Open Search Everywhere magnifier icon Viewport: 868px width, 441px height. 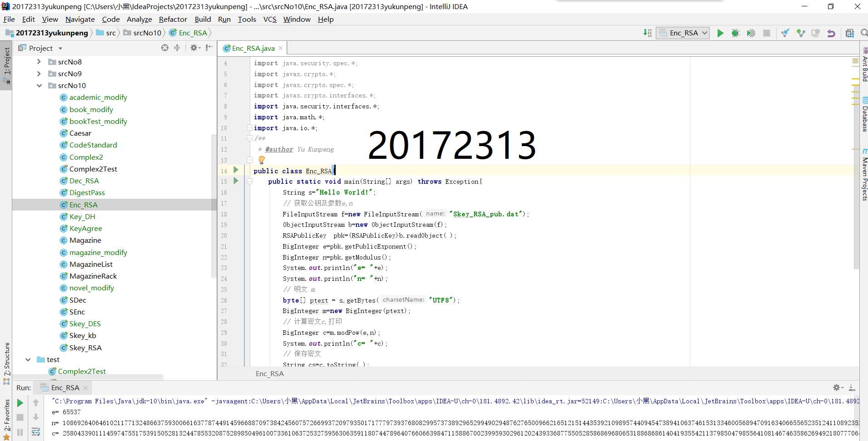863,33
